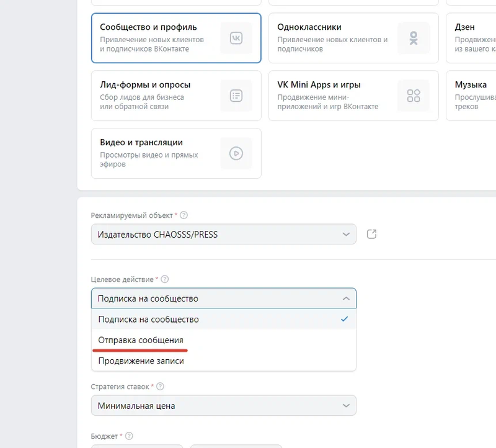Click the Odnoklassniki logo icon
Viewport: 496px width, 448px height.
coord(414,38)
